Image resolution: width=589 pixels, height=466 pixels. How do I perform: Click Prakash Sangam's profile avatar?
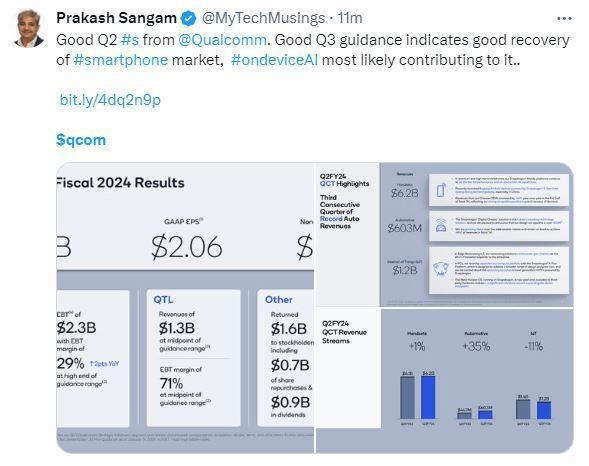click(29, 29)
